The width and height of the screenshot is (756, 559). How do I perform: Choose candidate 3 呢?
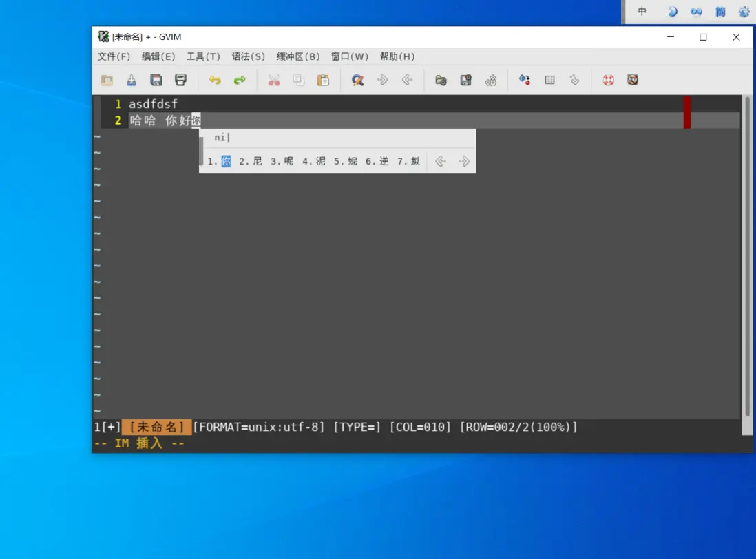point(282,161)
